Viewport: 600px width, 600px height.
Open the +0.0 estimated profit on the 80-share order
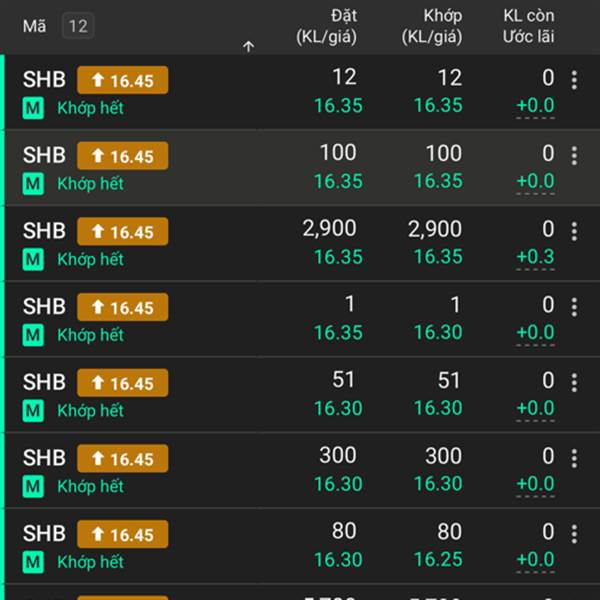[535, 559]
